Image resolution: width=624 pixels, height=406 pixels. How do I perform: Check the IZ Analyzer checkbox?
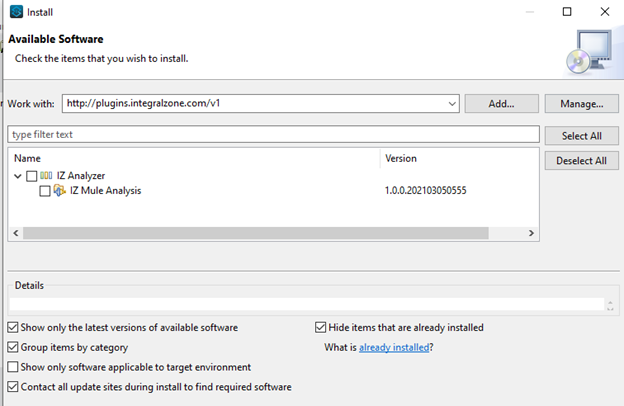(32, 176)
